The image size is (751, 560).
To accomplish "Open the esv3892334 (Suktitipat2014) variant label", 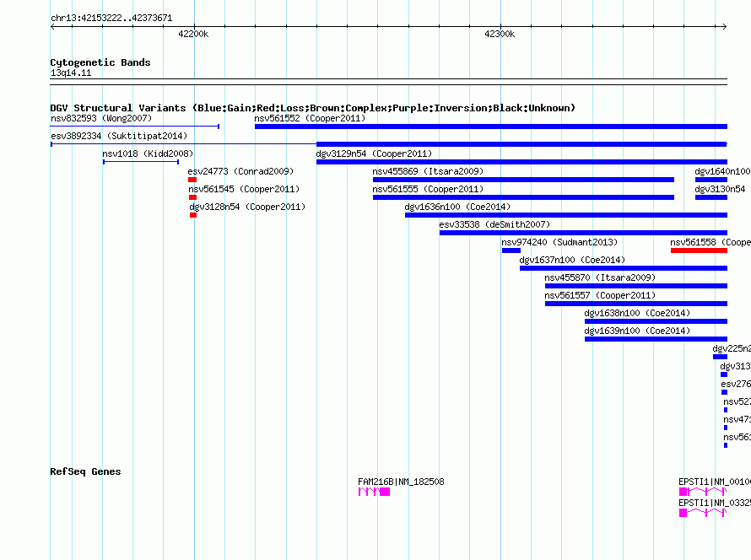I will [x=119, y=136].
